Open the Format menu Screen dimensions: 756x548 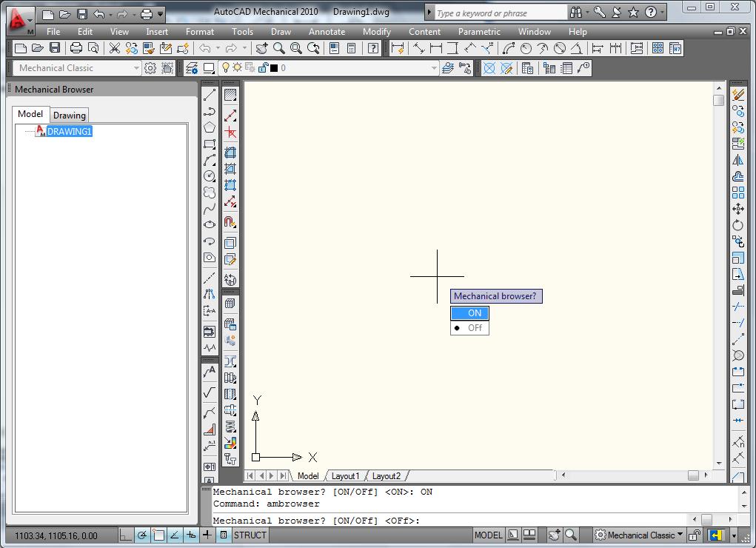(x=200, y=32)
